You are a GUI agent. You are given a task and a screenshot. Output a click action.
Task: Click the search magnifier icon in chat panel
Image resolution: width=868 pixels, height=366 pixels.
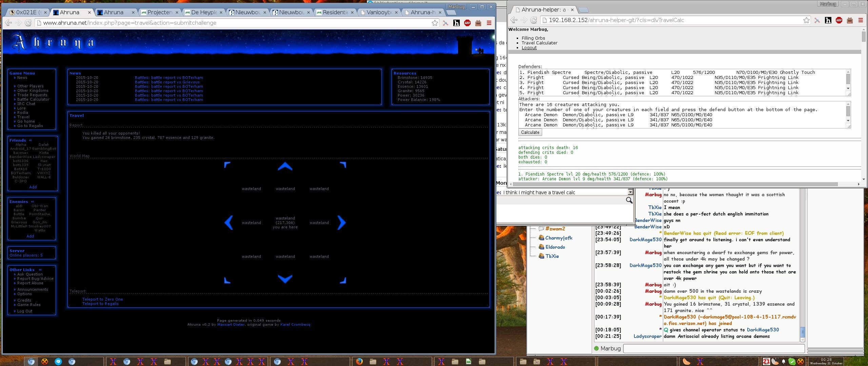click(629, 200)
